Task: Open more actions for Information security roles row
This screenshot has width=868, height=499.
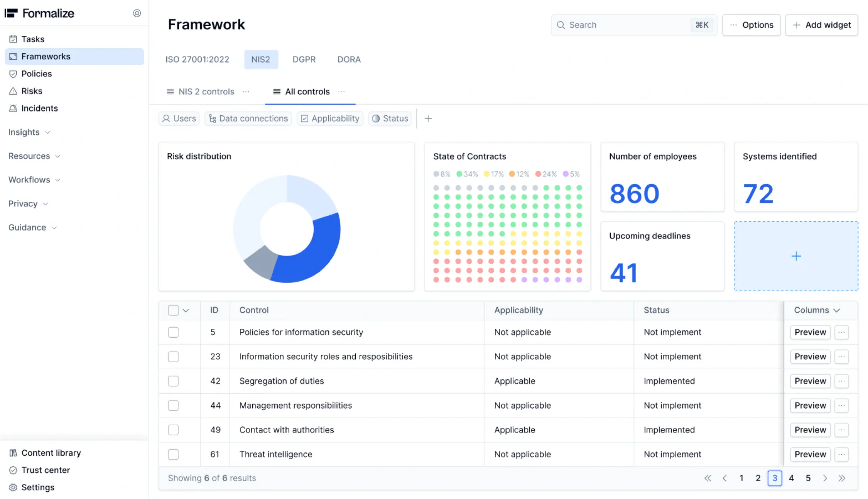Action: pos(841,357)
